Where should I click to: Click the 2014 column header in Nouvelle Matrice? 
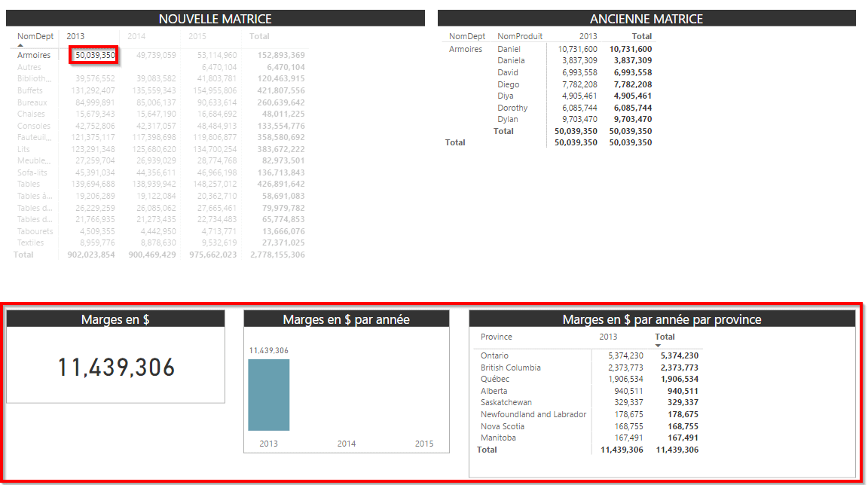coord(136,36)
